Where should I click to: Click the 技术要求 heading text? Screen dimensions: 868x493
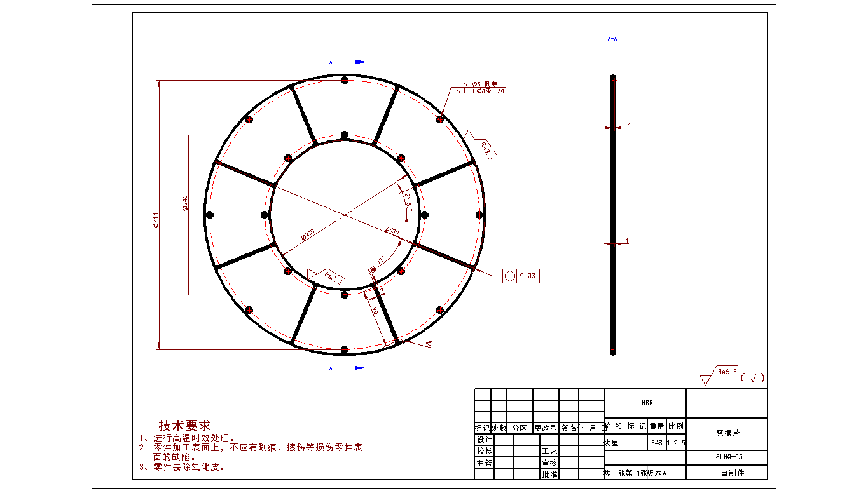(184, 426)
